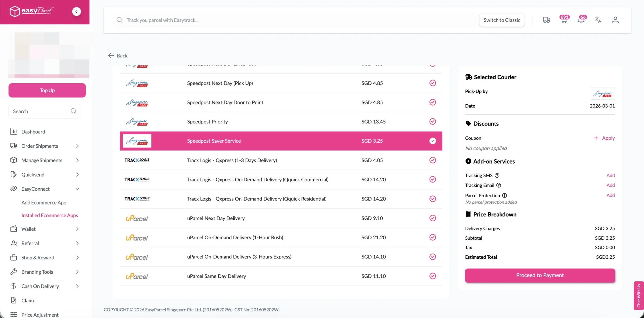Click the delivery truck icon in header
This screenshot has height=318, width=644.
546,20
